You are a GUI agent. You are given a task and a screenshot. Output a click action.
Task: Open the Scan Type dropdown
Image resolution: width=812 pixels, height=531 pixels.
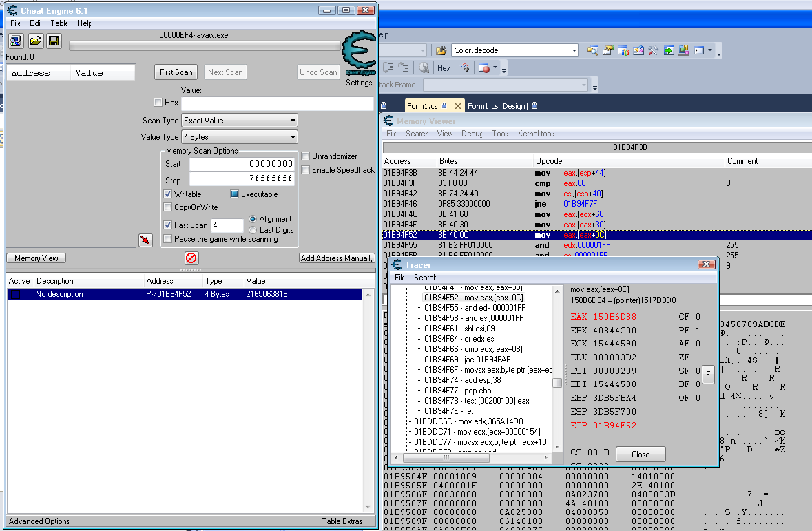click(239, 121)
